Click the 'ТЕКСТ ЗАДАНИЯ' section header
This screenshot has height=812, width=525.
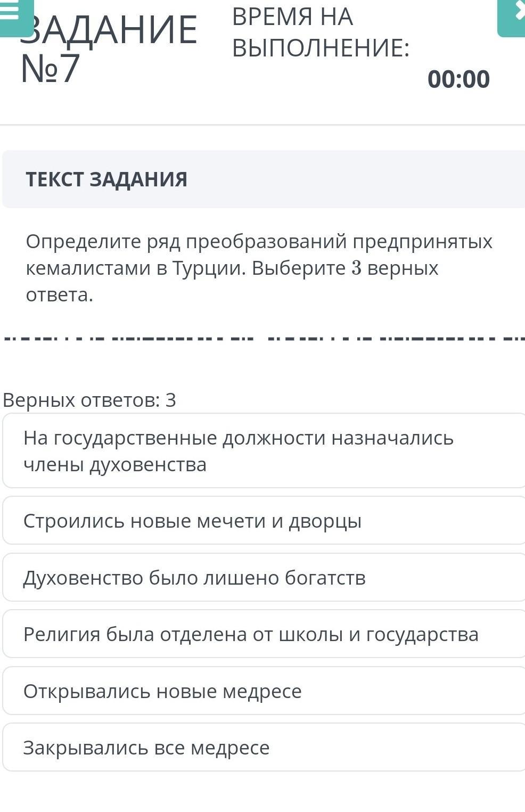click(x=106, y=179)
